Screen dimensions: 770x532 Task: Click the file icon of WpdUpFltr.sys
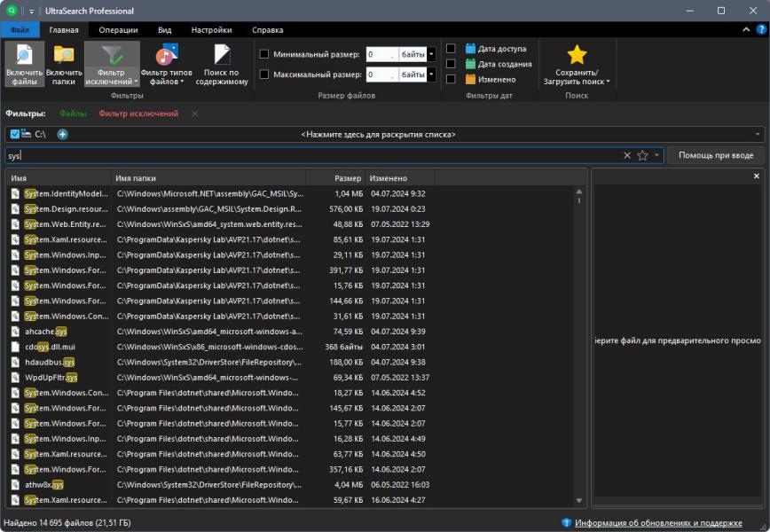(x=15, y=378)
